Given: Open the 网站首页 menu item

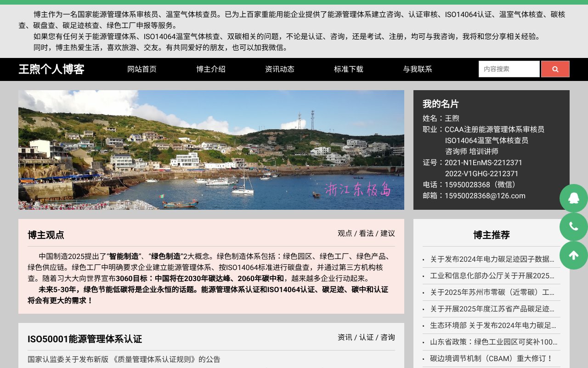Looking at the screenshot, I should [141, 69].
